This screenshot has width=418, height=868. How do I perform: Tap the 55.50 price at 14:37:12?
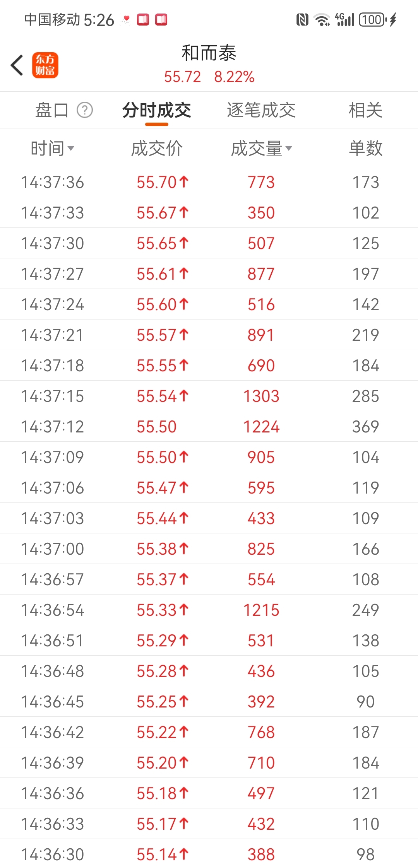pos(156,427)
